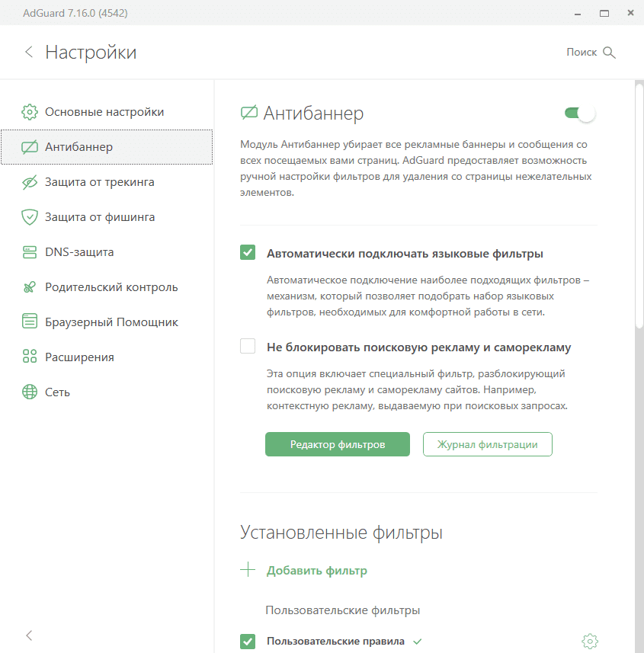644x653 pixels.
Task: Click the magnifier search icon
Action: coord(609,53)
